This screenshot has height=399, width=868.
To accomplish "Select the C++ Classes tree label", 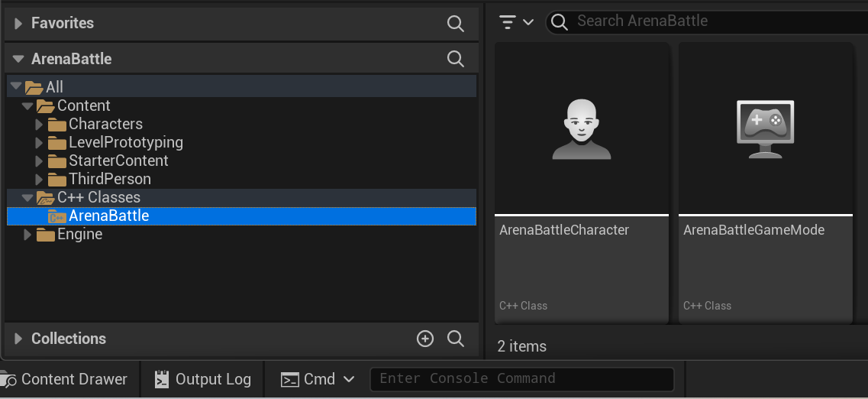I will pyautogui.click(x=98, y=196).
